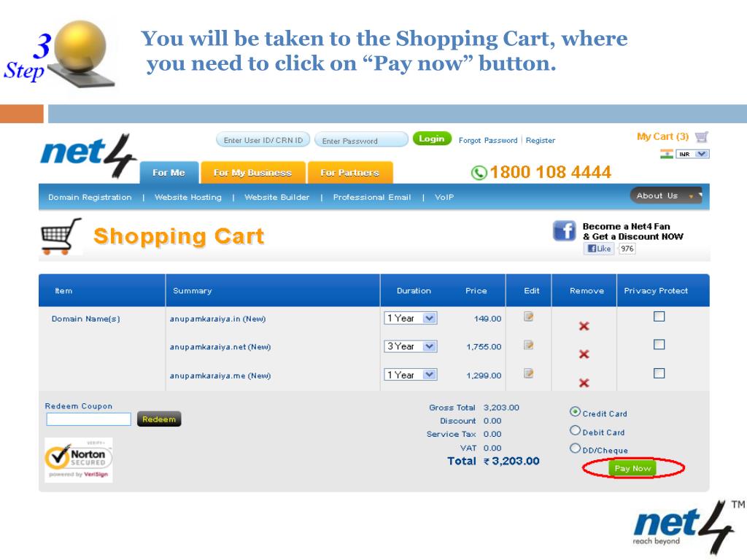Image resolution: width=747 pixels, height=560 pixels.
Task: Switch to the For Partners tab
Action: (350, 173)
